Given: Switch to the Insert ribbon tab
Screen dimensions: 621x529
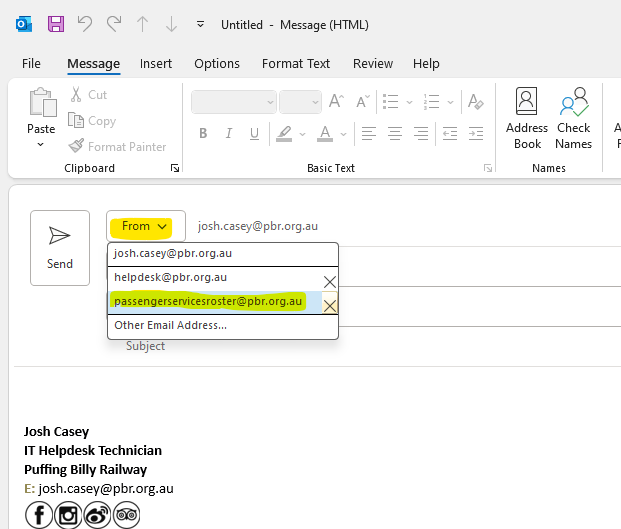Looking at the screenshot, I should [156, 64].
